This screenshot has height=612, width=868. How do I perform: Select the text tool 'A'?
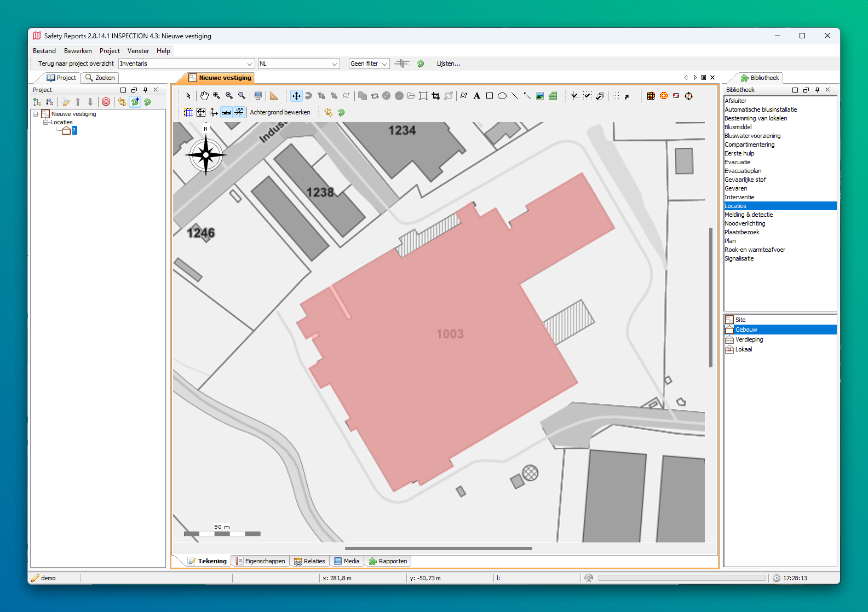pos(476,96)
